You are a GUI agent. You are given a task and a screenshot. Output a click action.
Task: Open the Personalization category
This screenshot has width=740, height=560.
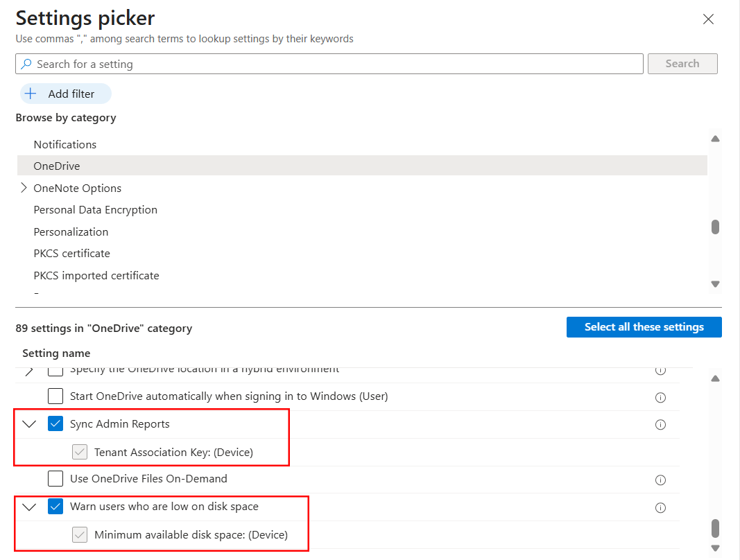tap(71, 231)
